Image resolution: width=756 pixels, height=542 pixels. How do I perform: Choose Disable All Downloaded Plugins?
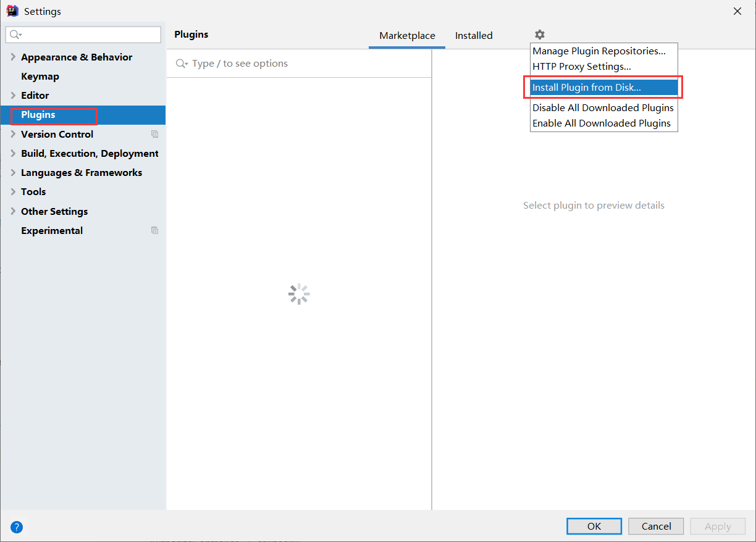pyautogui.click(x=604, y=108)
